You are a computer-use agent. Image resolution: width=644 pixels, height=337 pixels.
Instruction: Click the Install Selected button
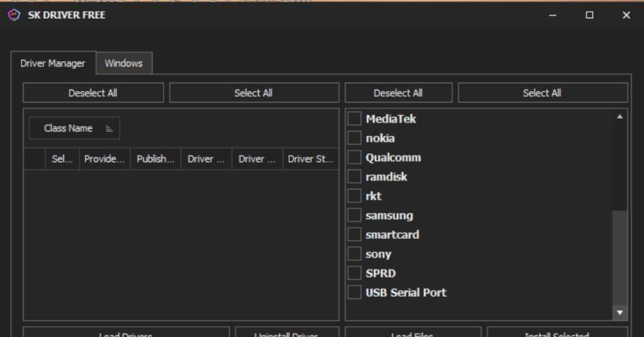click(x=557, y=332)
